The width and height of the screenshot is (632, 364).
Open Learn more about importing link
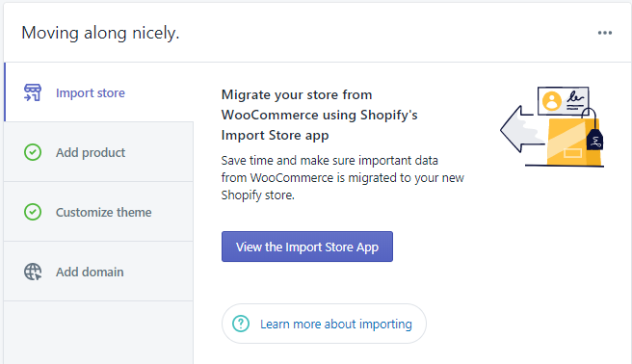pos(324,324)
